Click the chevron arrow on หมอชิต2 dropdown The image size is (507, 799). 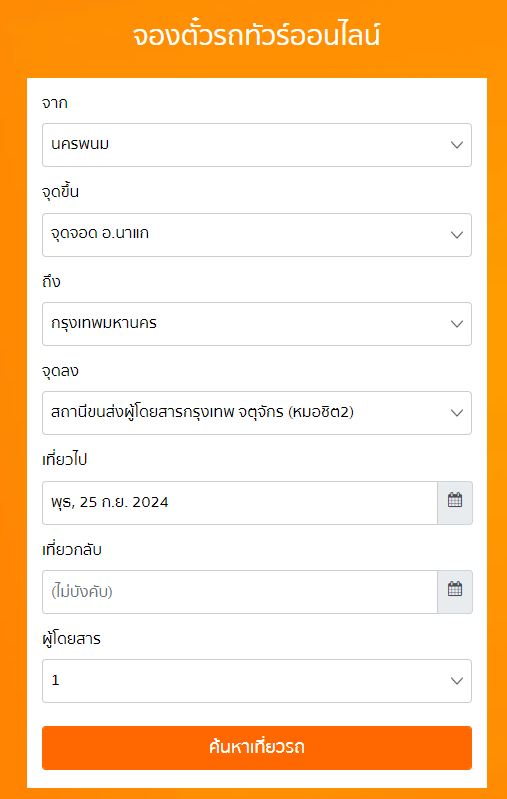coord(457,413)
